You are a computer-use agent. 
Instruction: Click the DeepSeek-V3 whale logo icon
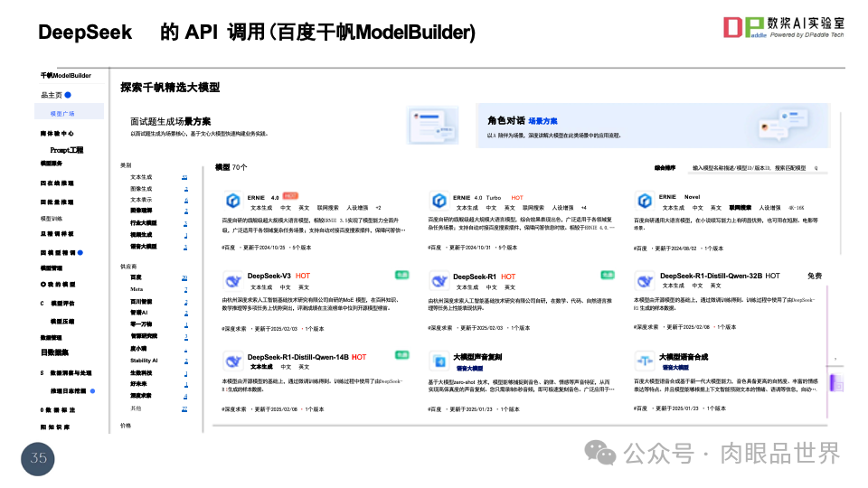pyautogui.click(x=233, y=280)
